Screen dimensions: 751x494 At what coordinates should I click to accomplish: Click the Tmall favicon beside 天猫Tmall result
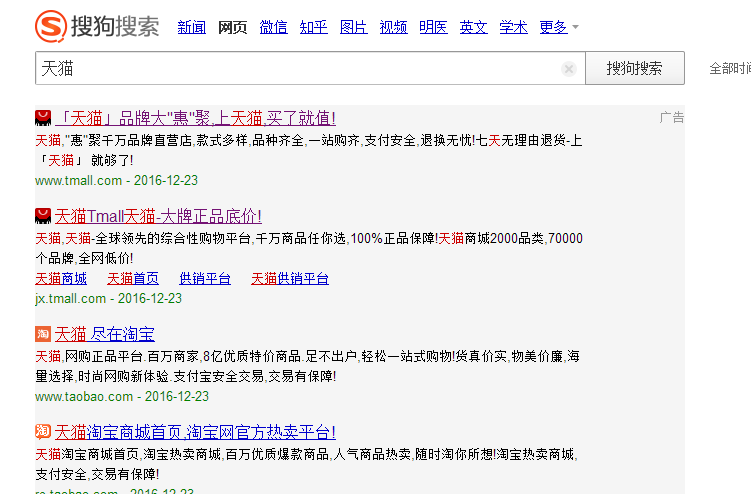pos(43,216)
